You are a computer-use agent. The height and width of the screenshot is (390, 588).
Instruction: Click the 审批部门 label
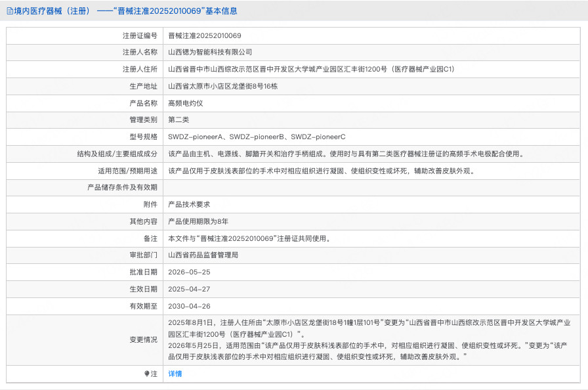(x=143, y=255)
